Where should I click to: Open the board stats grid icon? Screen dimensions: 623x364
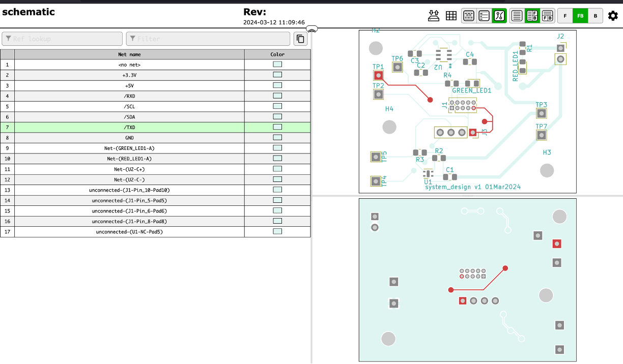451,16
